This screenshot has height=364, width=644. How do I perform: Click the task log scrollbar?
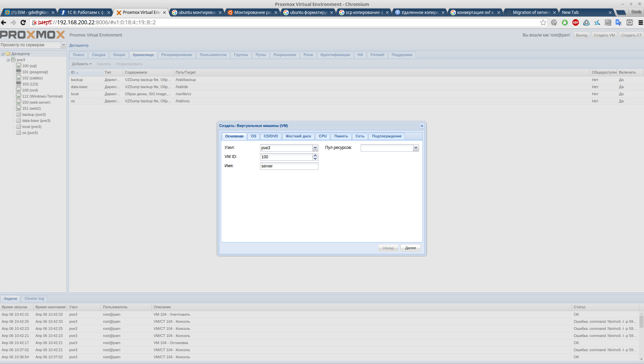coord(641,322)
